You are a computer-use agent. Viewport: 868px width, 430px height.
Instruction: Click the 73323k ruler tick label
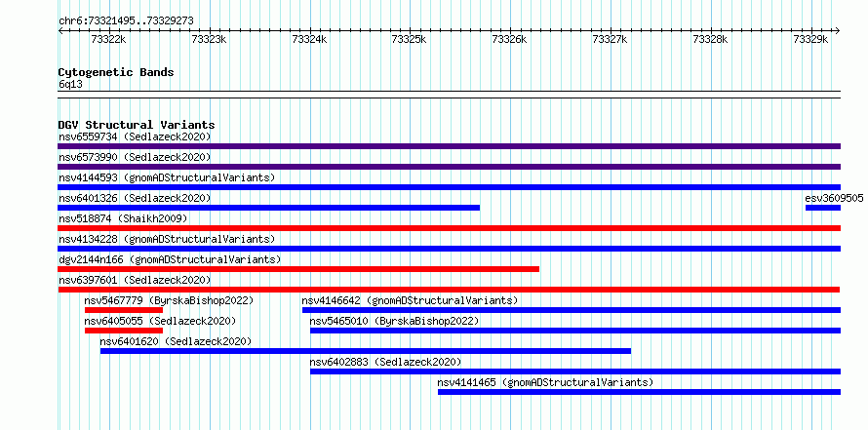(x=210, y=39)
